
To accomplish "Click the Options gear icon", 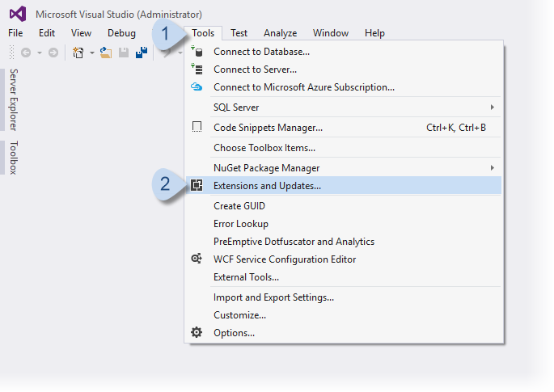I will click(197, 332).
